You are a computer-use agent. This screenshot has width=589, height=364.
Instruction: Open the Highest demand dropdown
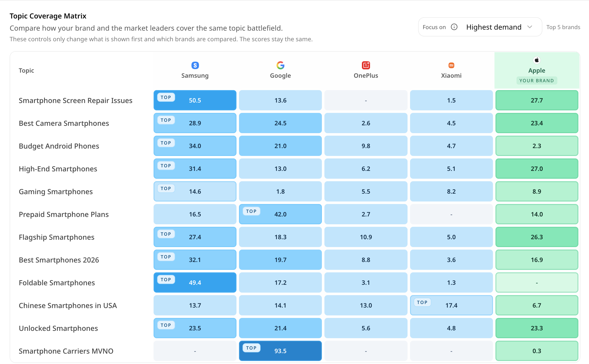coord(480,27)
